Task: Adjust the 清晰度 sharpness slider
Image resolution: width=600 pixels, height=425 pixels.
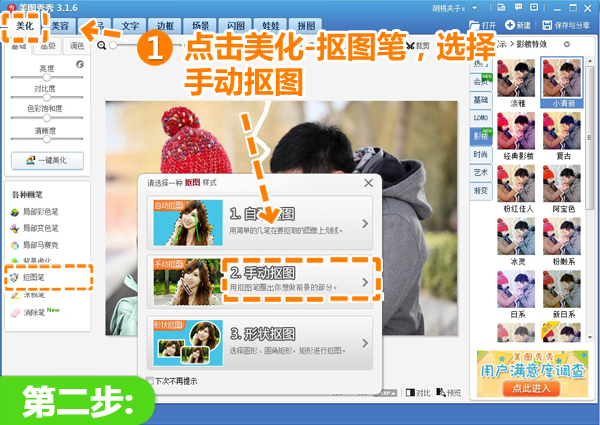Action: click(x=47, y=139)
